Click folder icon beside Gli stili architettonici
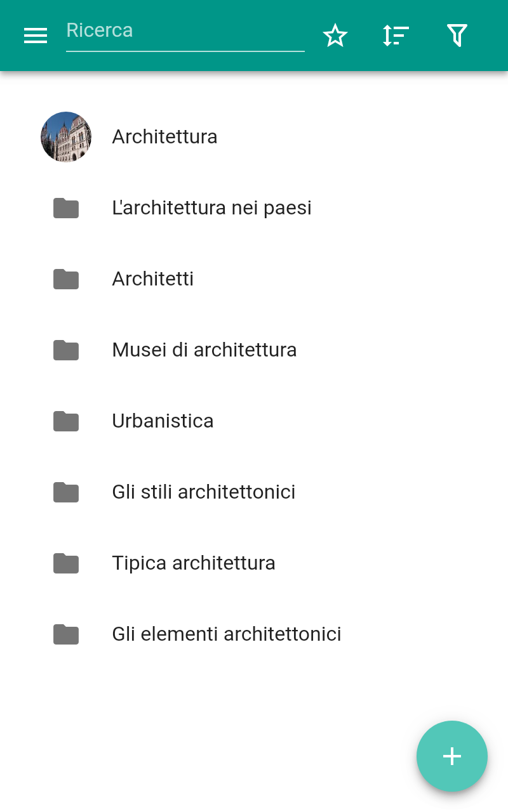 [66, 492]
